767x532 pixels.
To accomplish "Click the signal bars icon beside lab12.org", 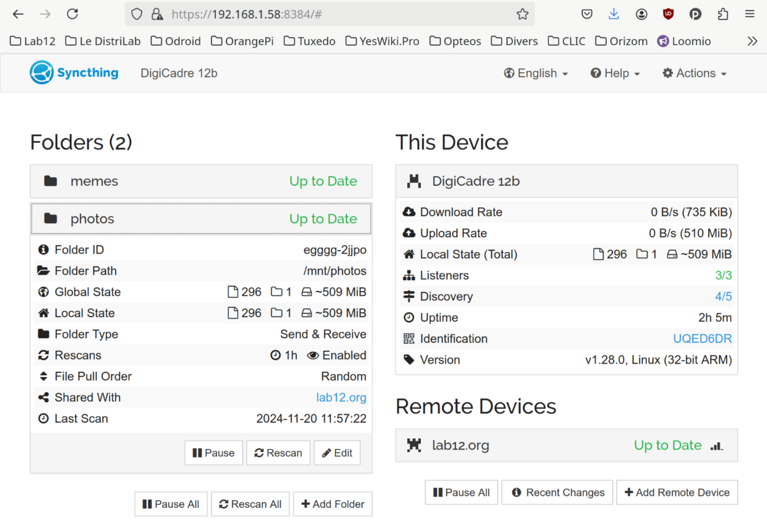I will click(x=716, y=446).
